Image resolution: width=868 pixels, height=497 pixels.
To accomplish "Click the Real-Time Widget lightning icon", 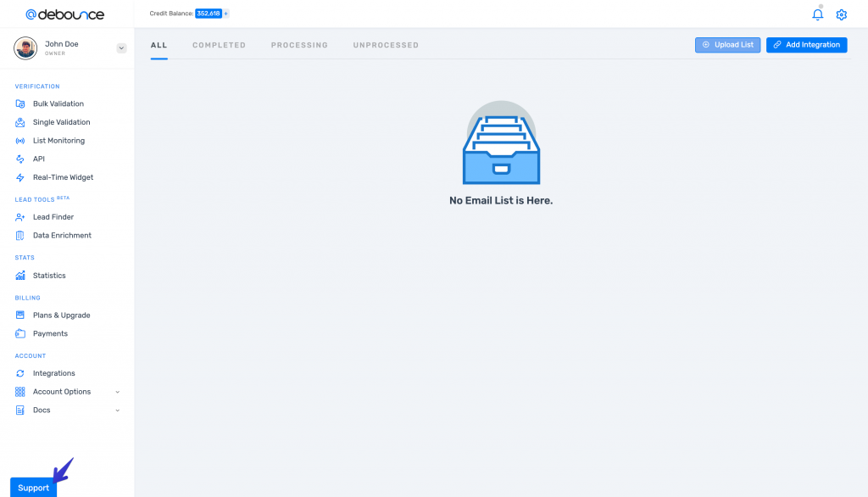I will (x=20, y=177).
